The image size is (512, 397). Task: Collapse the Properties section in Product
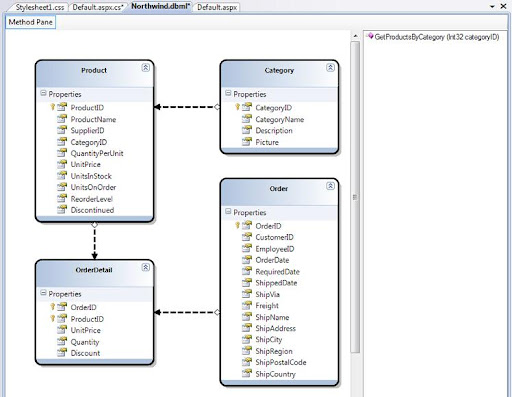pos(43,93)
